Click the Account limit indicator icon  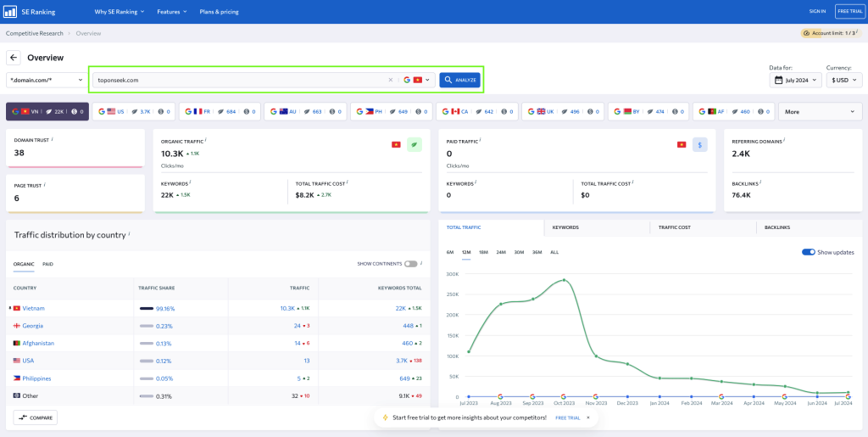click(x=805, y=33)
